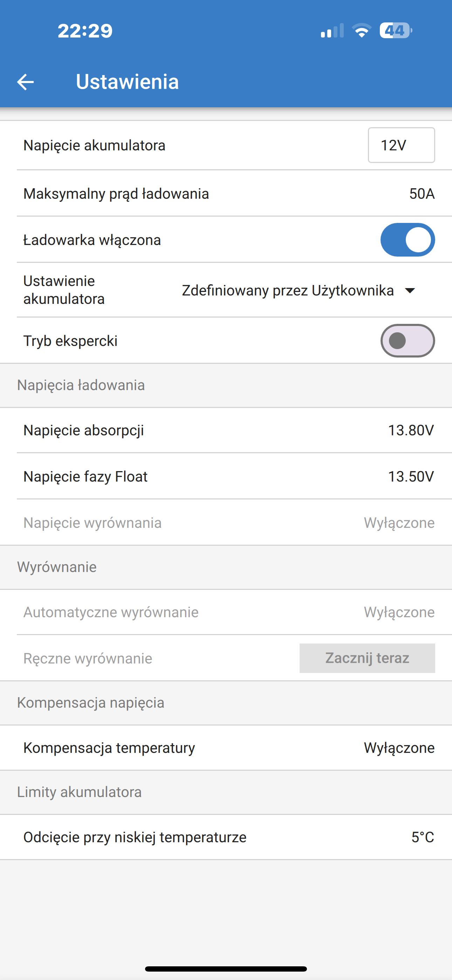This screenshot has height=980, width=452.
Task: Tap the Automatyczne wyrównanie row
Action: point(226,612)
